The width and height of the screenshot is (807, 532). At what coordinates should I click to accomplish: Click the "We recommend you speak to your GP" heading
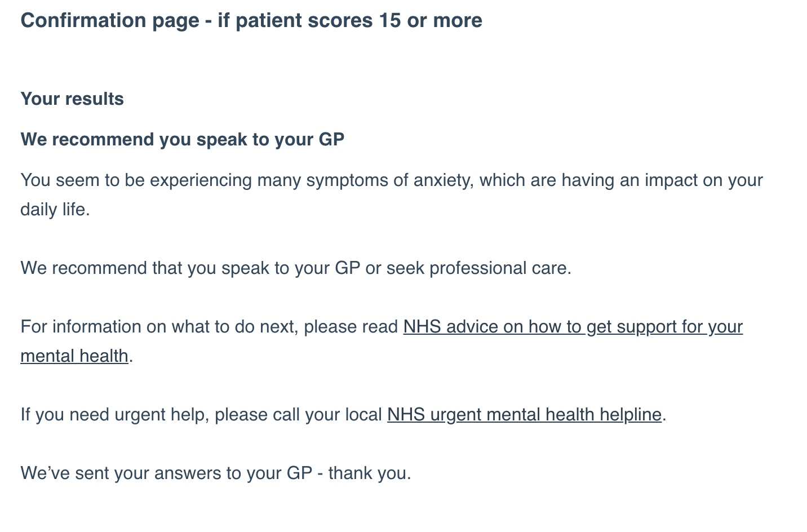pos(182,140)
